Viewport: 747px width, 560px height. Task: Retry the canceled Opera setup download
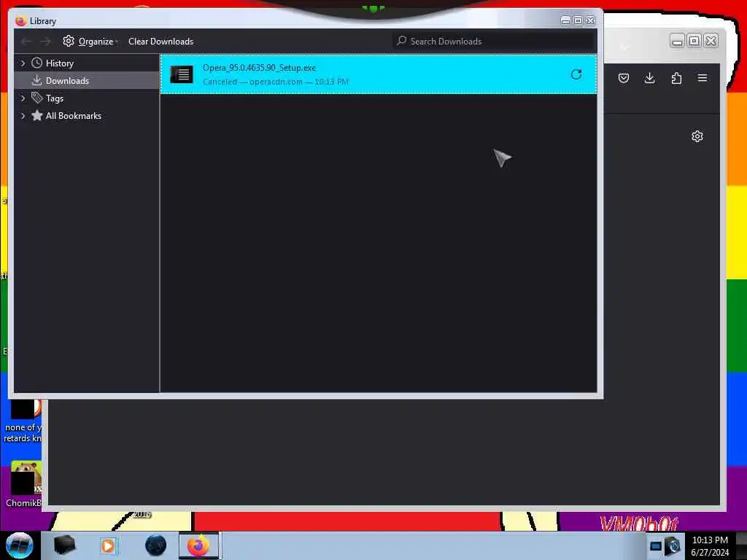click(576, 74)
